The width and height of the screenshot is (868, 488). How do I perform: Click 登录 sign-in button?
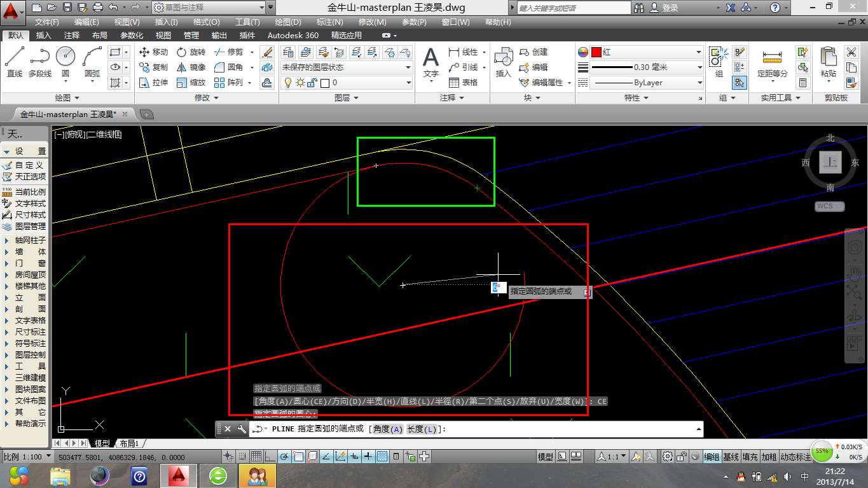coord(665,8)
